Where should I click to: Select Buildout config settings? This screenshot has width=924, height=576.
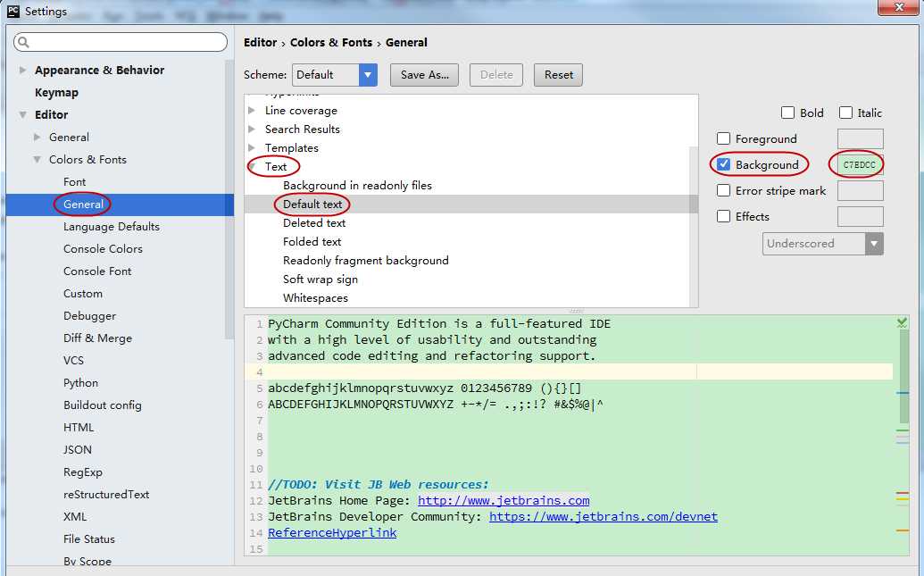pos(103,405)
